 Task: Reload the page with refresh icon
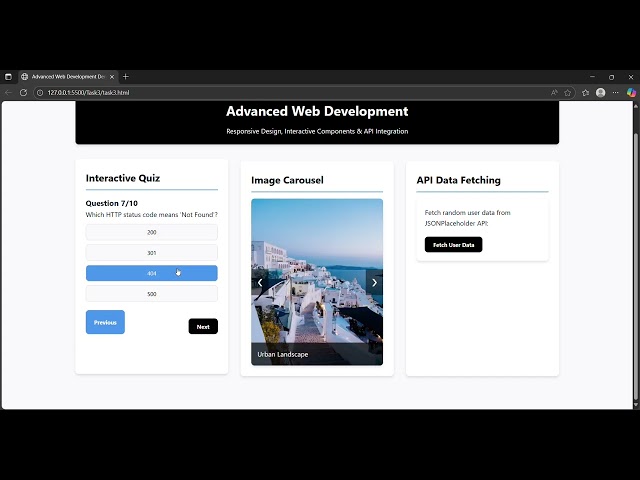[x=23, y=93]
